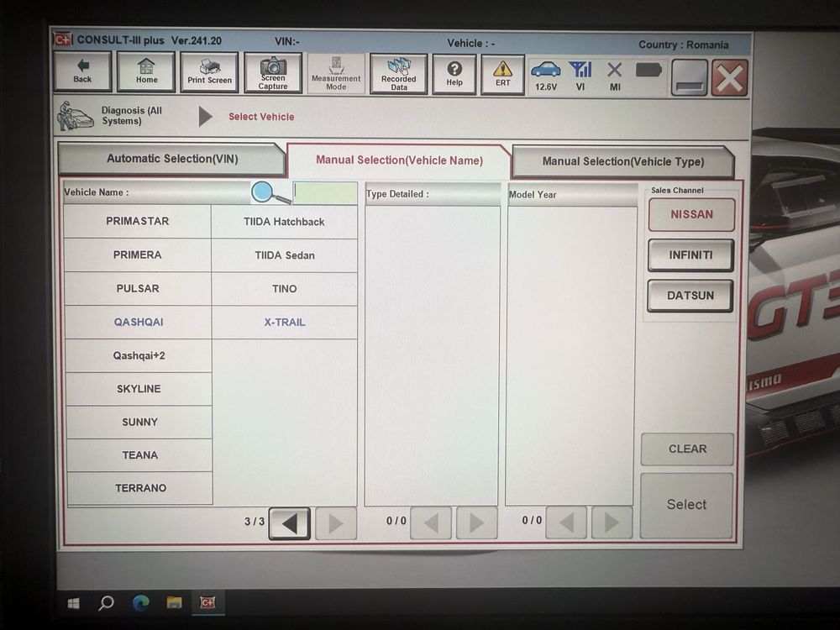
Task: Open Measurement Mode
Action: [x=336, y=73]
